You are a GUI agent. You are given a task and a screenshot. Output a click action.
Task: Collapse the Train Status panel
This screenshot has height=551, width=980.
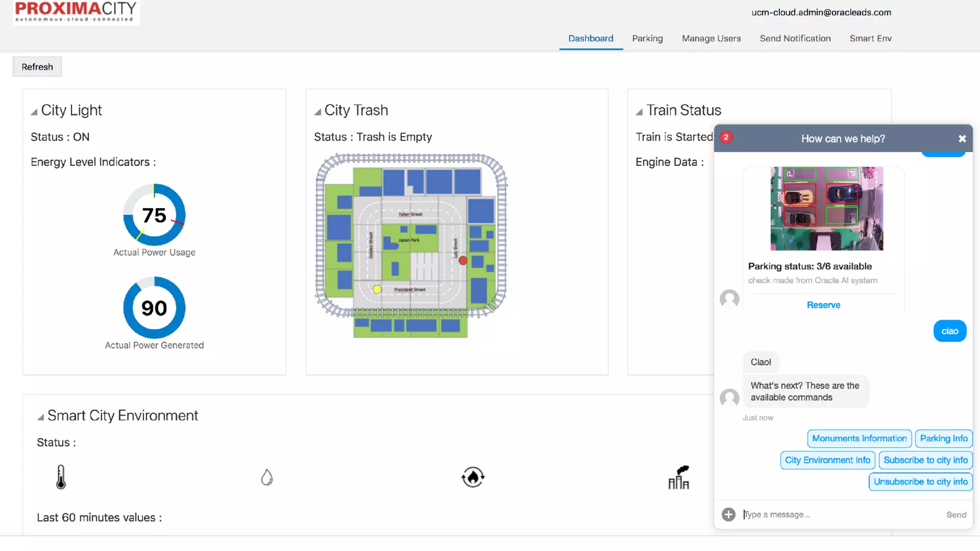[639, 112]
